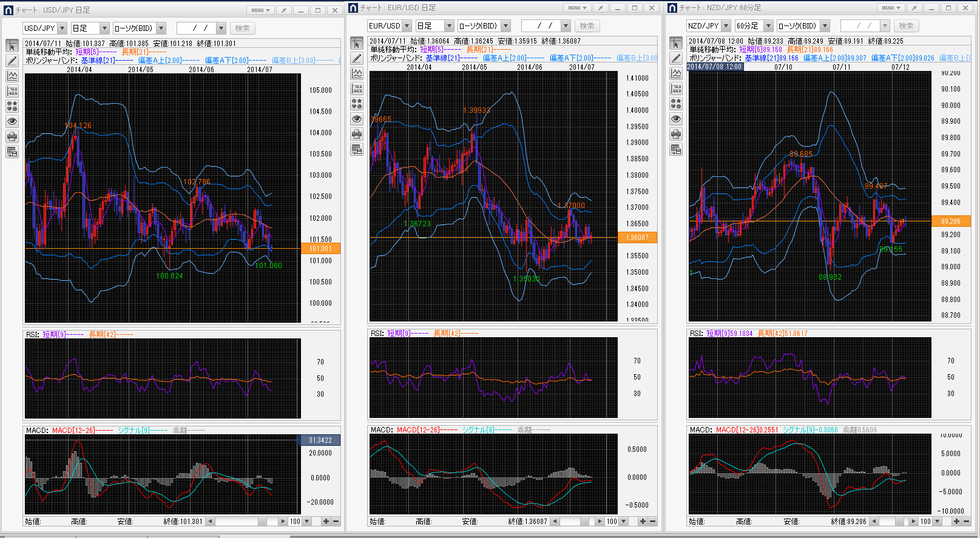Open the symbols/marks icon in EUR/USD chart
Screen dimensions: 980x538
tap(357, 104)
